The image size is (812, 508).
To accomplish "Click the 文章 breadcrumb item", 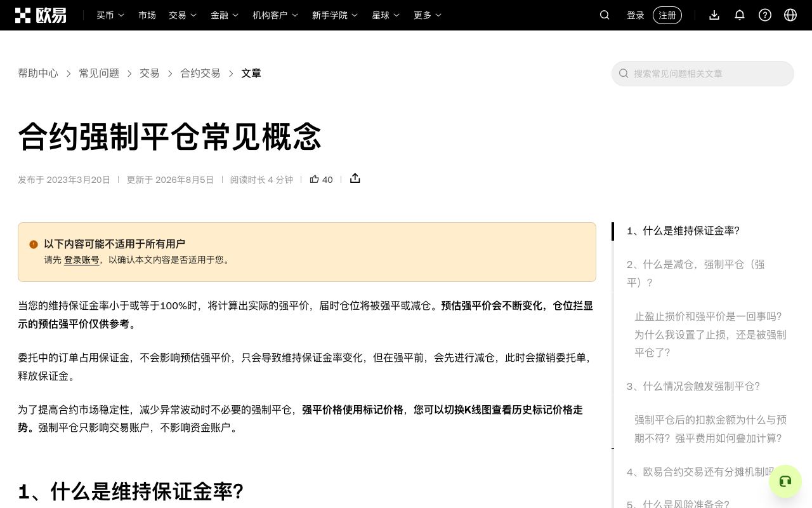I will pos(251,74).
